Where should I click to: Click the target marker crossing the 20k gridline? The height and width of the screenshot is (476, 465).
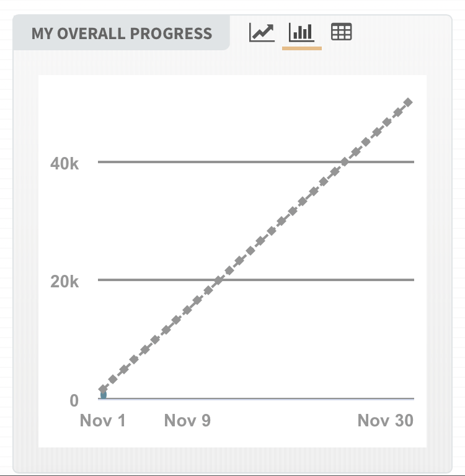tap(218, 281)
